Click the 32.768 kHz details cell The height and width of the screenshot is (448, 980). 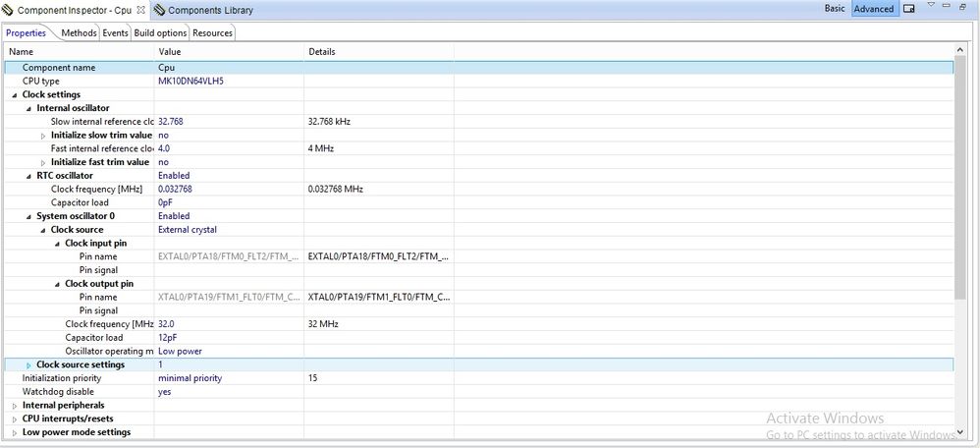coord(379,122)
